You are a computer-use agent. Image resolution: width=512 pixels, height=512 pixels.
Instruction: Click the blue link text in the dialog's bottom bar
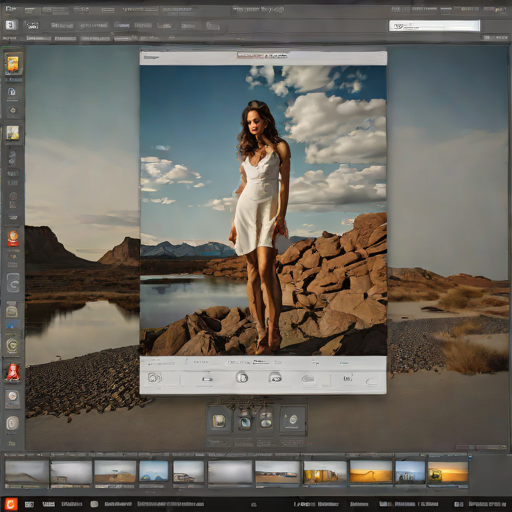point(344,363)
